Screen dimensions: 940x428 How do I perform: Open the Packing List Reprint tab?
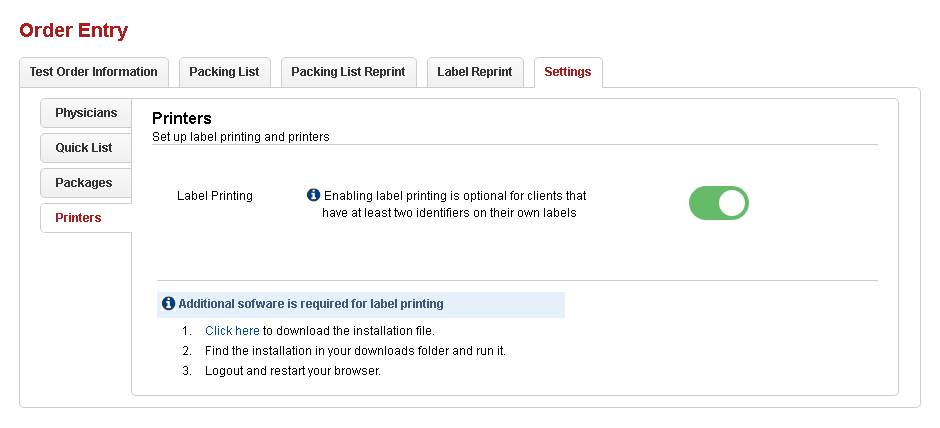point(348,72)
